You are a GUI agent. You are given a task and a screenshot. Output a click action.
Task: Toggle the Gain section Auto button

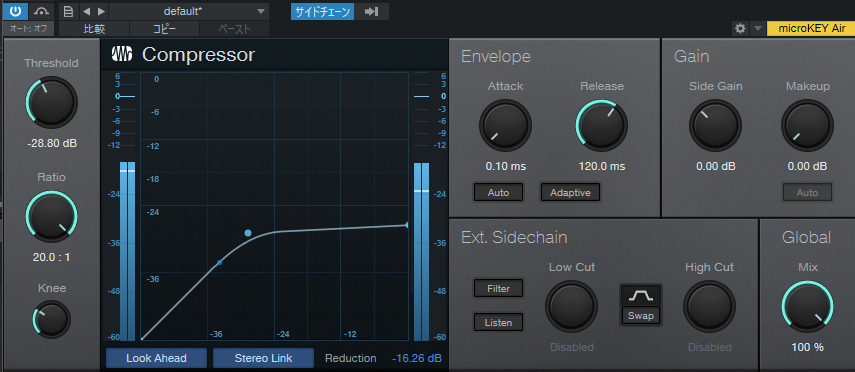[x=808, y=193]
